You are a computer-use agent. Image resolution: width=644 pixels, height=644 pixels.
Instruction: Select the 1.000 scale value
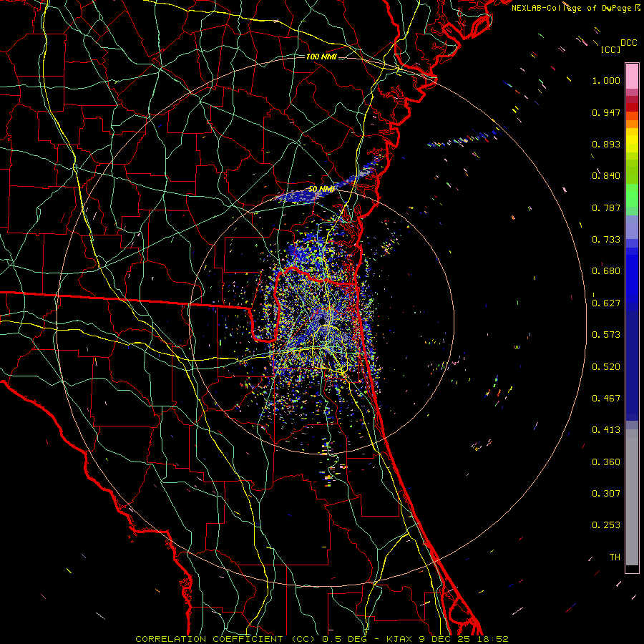point(606,80)
